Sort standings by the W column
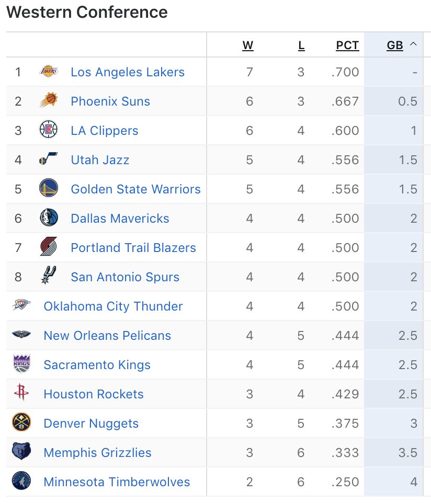431x504 pixels. 248,45
